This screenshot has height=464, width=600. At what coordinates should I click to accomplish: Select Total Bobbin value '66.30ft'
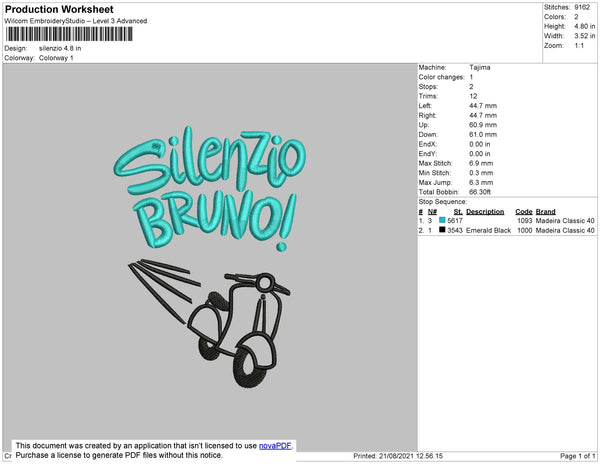point(480,192)
